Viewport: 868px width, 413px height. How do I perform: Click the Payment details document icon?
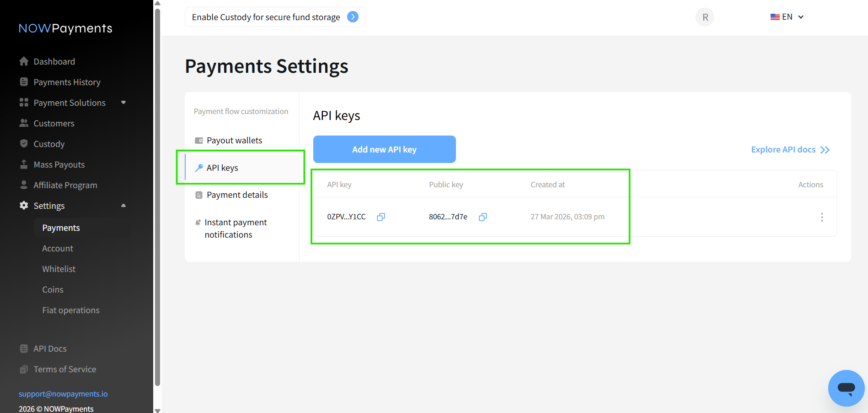[x=199, y=195]
